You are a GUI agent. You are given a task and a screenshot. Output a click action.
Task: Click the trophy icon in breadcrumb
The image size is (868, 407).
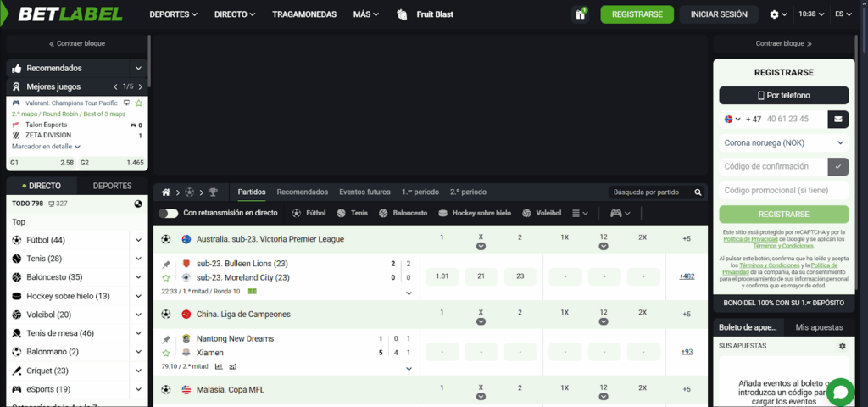point(213,192)
